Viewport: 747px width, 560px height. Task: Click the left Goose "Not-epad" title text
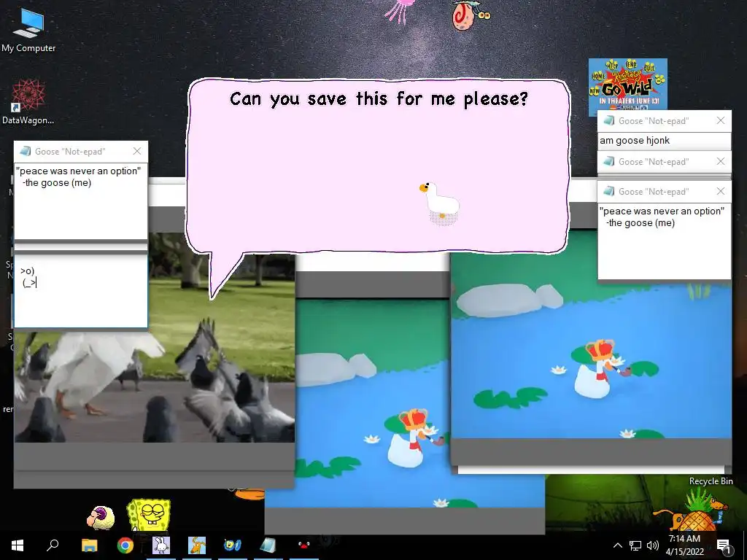tap(70, 152)
